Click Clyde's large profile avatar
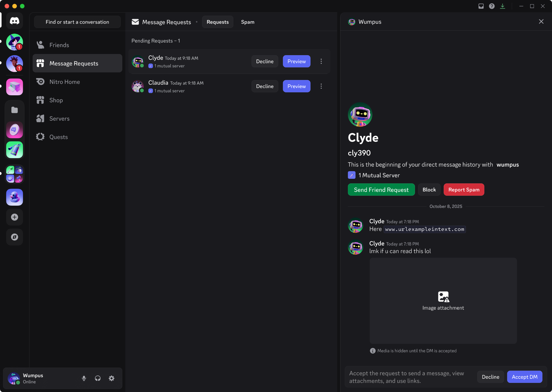Image resolution: width=552 pixels, height=392 pixels. 360,114
